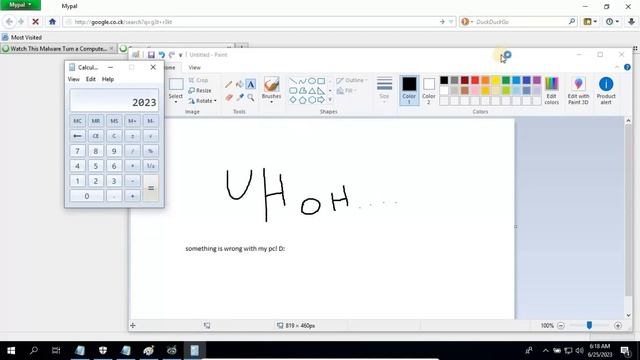Choose the Curve shape
The image size is (640, 360).
[x=302, y=81]
